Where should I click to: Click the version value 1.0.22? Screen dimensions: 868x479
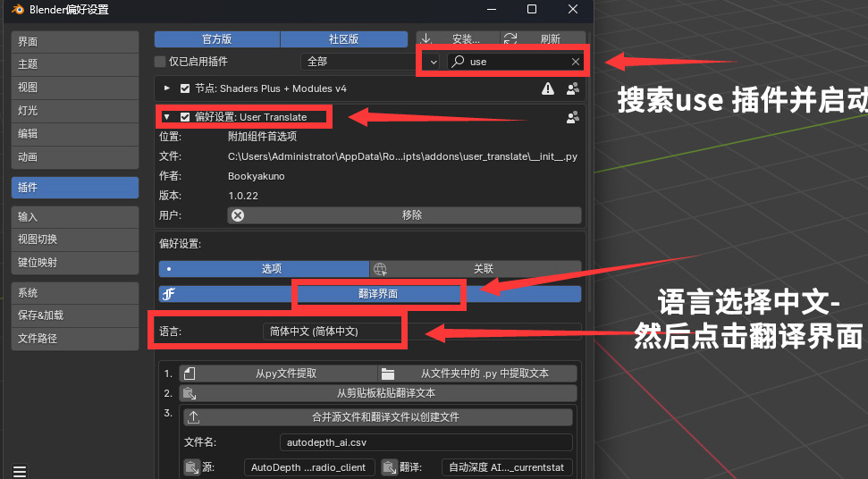(x=243, y=196)
